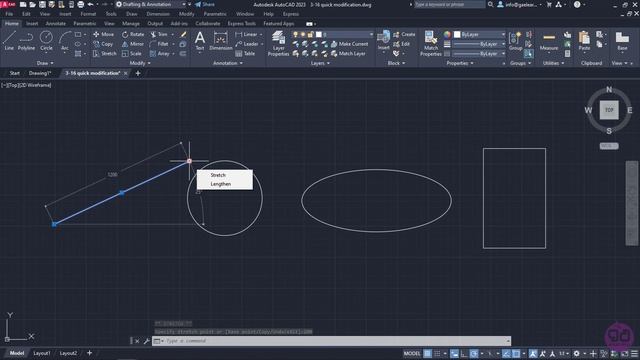Click the Copy tool in Modify panel
The width and height of the screenshot is (640, 360).
[x=103, y=44]
